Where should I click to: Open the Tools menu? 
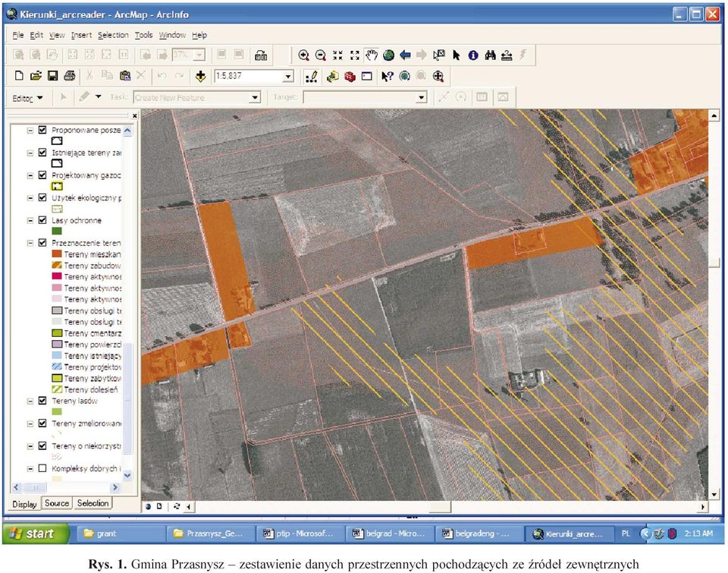coord(143,35)
